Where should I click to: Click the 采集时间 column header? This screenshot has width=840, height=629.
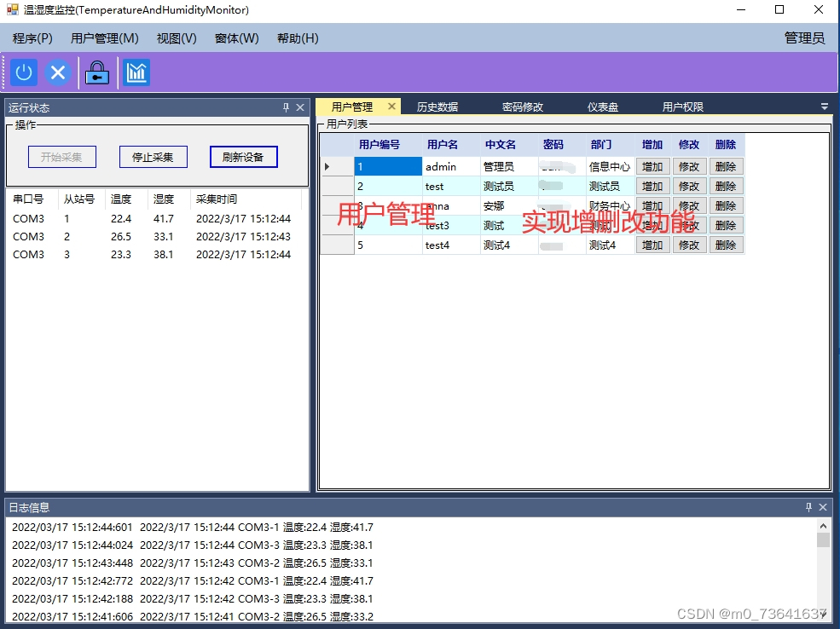[246, 199]
